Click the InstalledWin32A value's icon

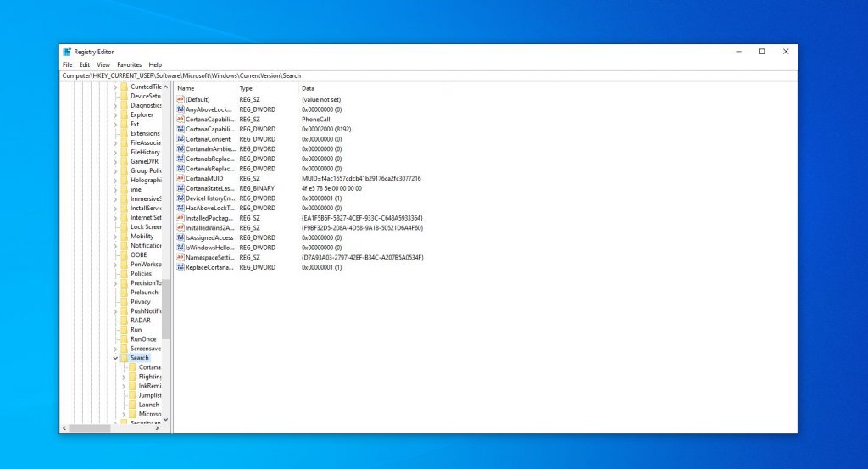click(x=181, y=227)
